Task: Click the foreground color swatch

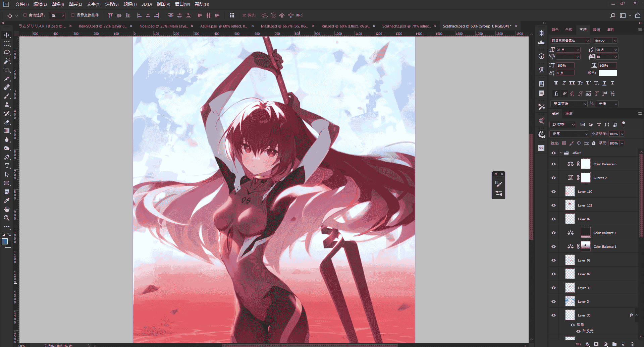Action: [x=5, y=241]
